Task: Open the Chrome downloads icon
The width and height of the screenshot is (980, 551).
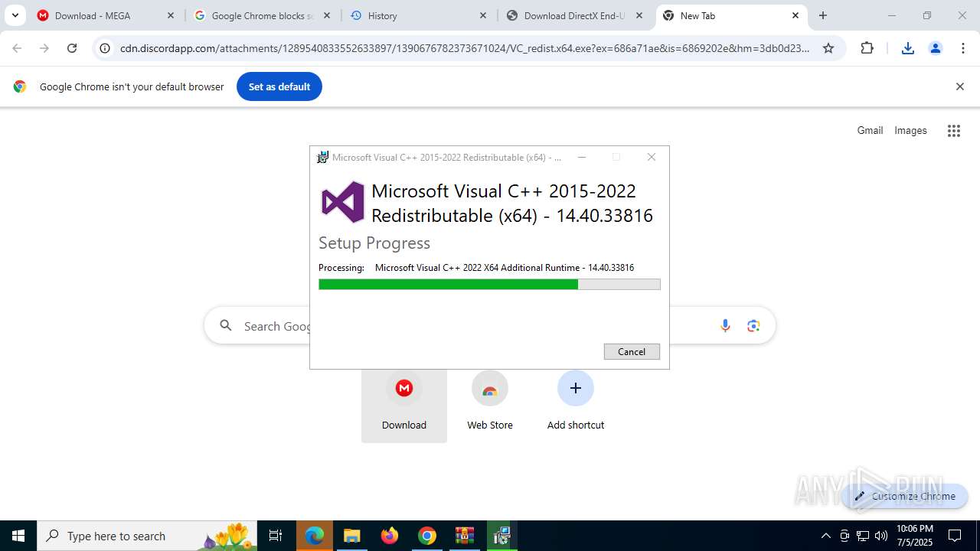Action: pos(908,48)
